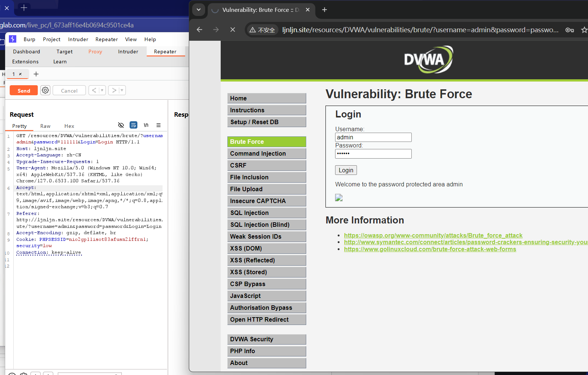Viewport: 588px width, 375px height.
Task: Select Pretty request view tab
Action: (19, 126)
